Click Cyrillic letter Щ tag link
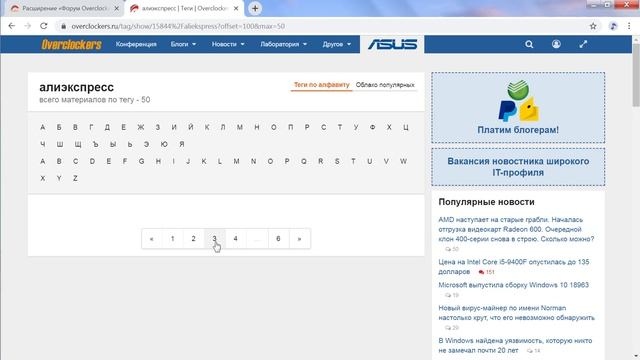 click(x=78, y=144)
